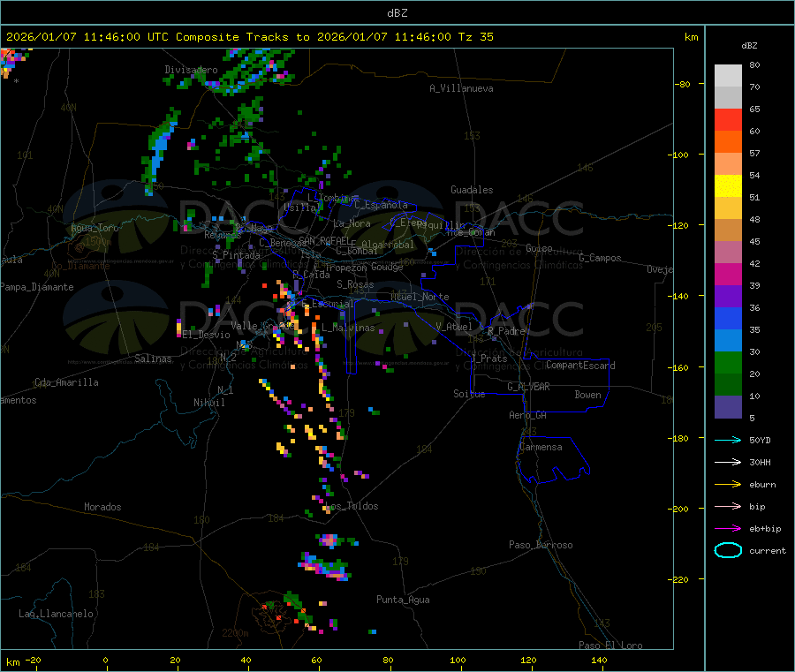Image resolution: width=795 pixels, height=672 pixels.
Task: Click the Agua_Toro map label
Action: click(x=95, y=228)
